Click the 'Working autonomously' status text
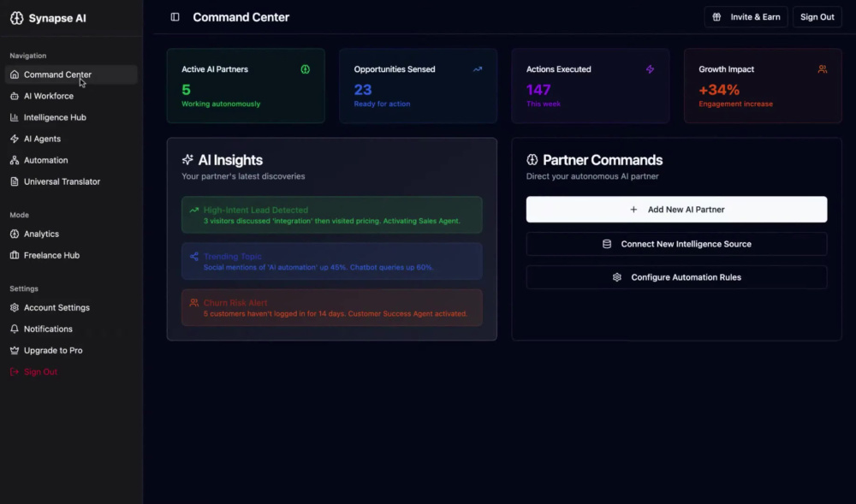856x504 pixels. (221, 104)
